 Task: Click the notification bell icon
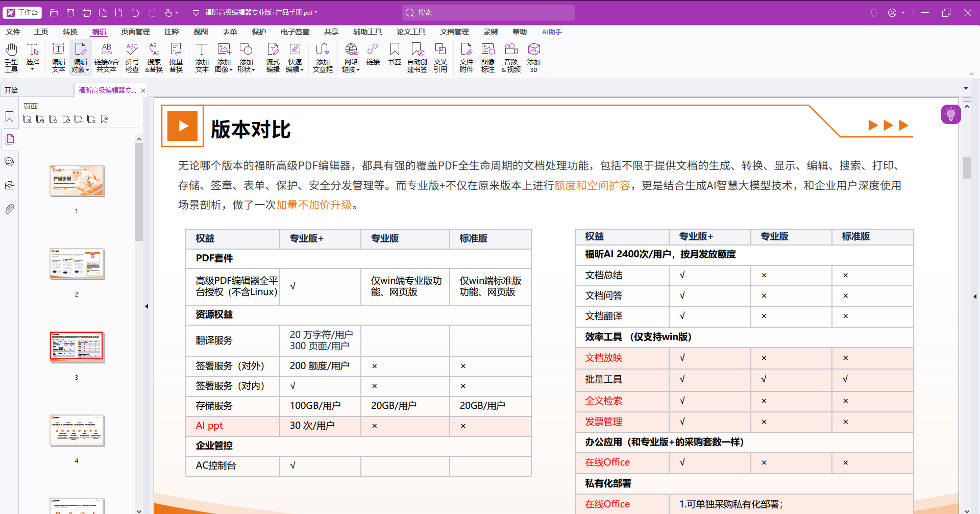(874, 13)
